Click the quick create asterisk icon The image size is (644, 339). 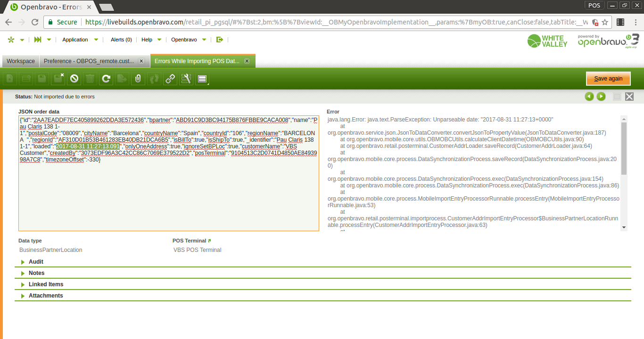pyautogui.click(x=11, y=40)
